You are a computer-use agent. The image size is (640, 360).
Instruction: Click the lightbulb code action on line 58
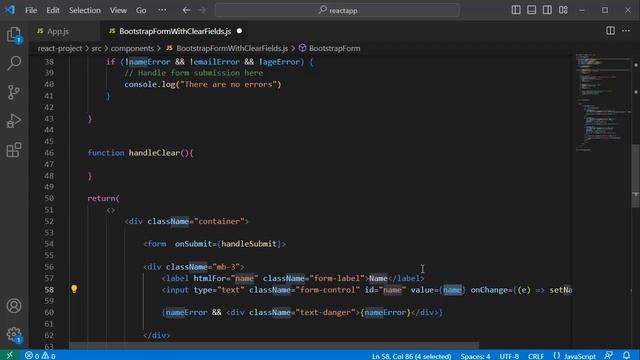pos(74,289)
